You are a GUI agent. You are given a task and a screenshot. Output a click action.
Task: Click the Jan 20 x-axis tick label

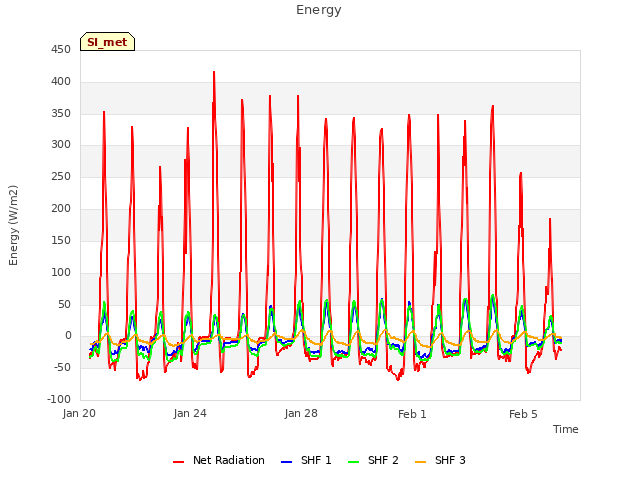coord(79,413)
